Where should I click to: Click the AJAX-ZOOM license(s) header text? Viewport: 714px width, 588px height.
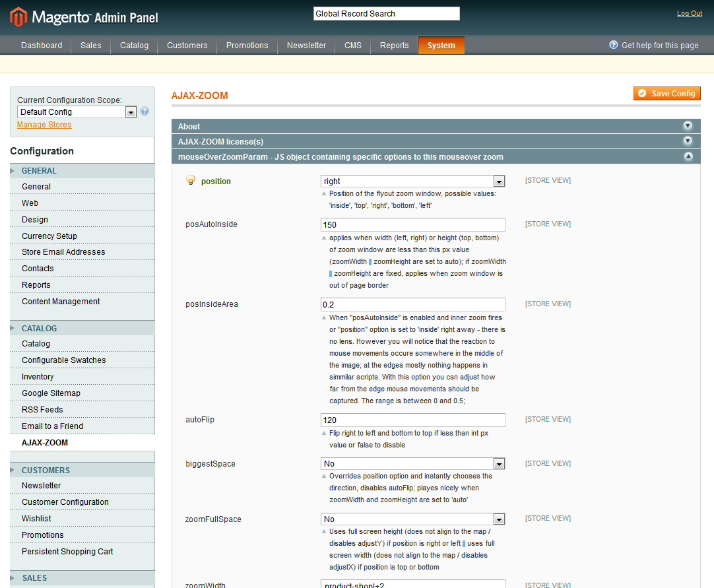[x=220, y=142]
